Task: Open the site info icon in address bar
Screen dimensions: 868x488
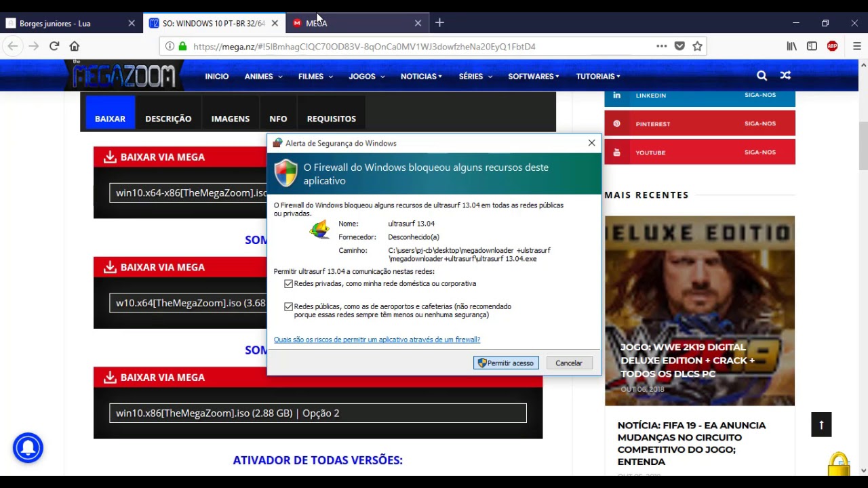Action: coord(170,46)
